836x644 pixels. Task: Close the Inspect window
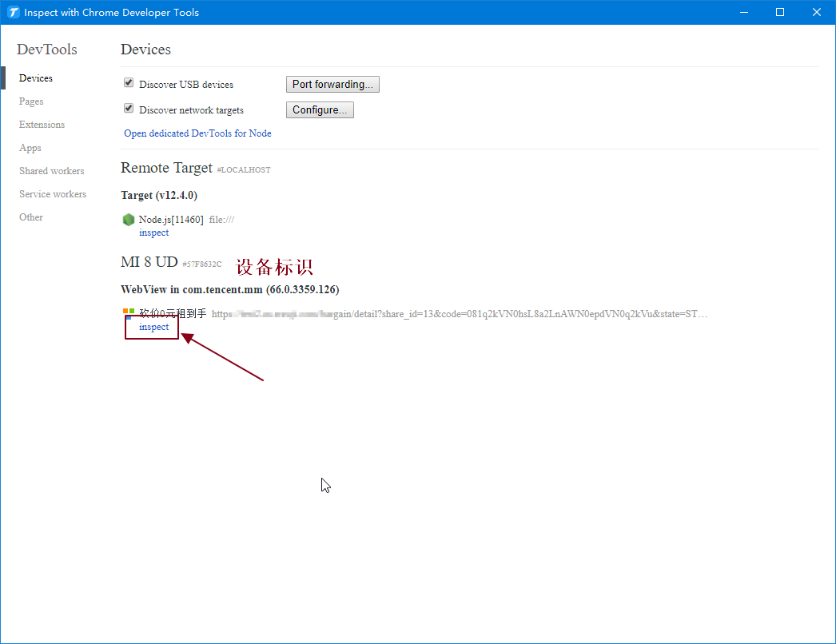816,12
